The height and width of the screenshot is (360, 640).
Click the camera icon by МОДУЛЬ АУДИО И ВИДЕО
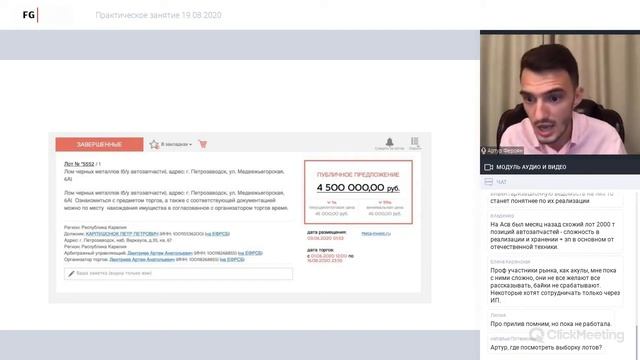pyautogui.click(x=489, y=167)
